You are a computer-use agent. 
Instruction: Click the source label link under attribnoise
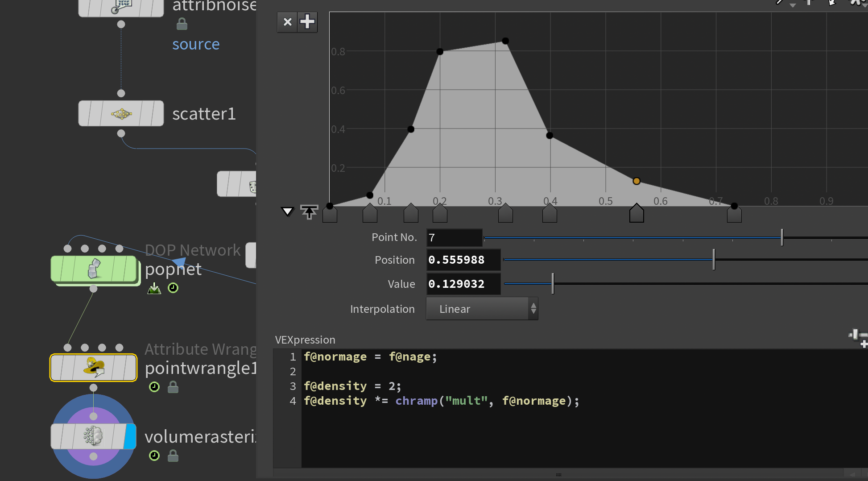(x=196, y=45)
